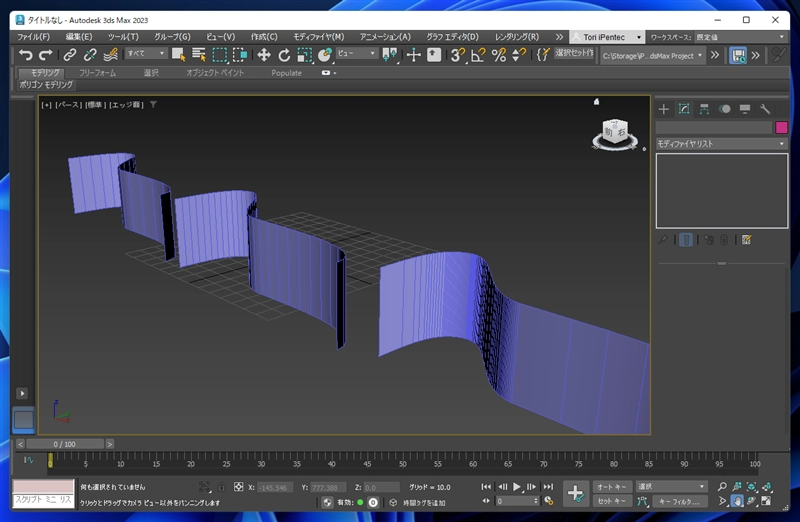This screenshot has width=800, height=522.
Task: Activate the Select and Move tool
Action: 264,55
